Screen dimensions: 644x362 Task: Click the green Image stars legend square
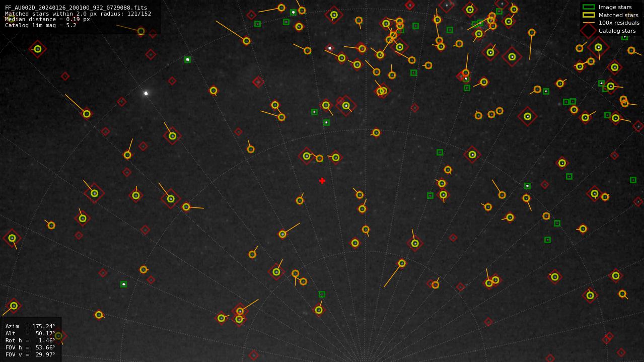point(589,7)
